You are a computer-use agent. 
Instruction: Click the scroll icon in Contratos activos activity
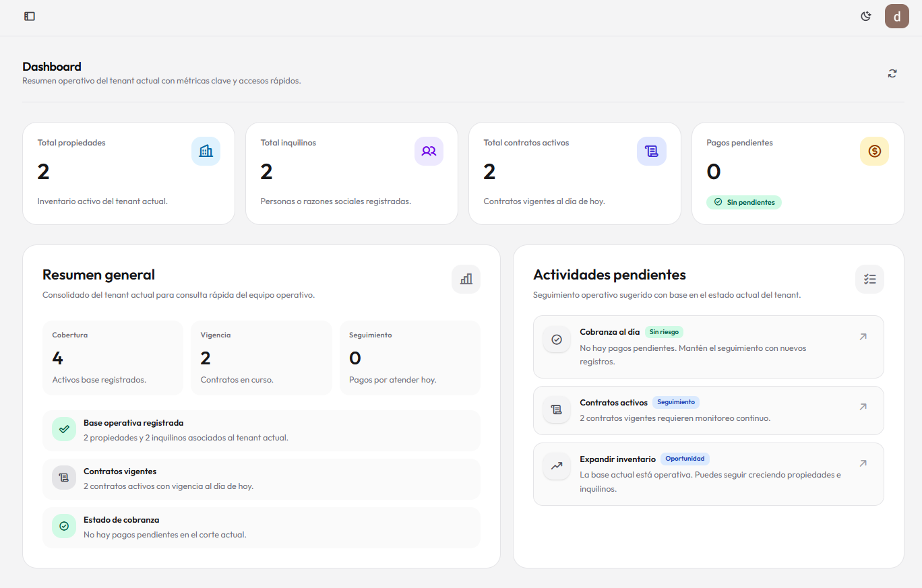(557, 410)
